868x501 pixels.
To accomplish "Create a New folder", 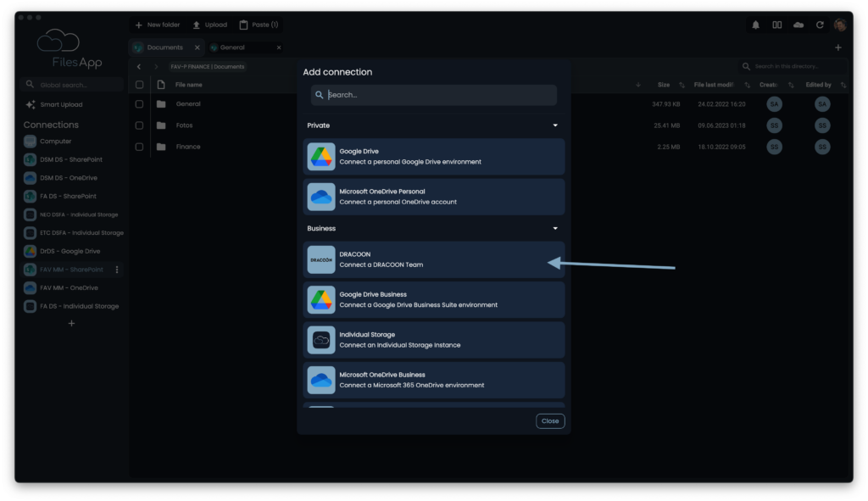I will point(157,25).
